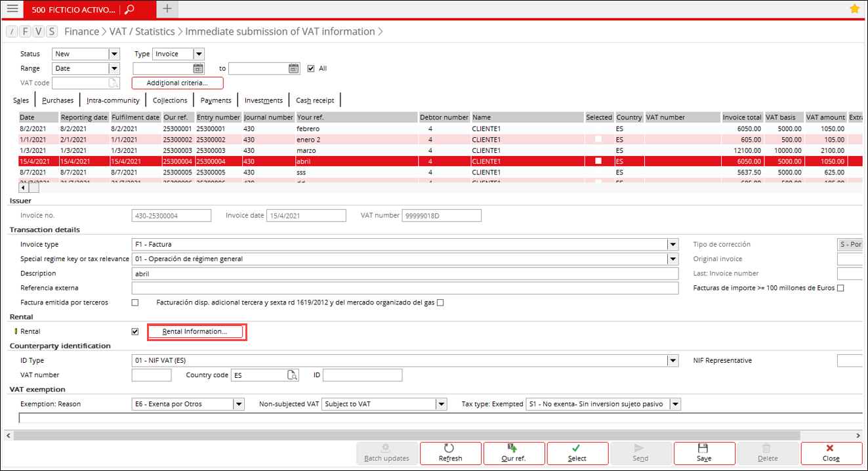Open Tax type Exempted dropdown

(675, 404)
